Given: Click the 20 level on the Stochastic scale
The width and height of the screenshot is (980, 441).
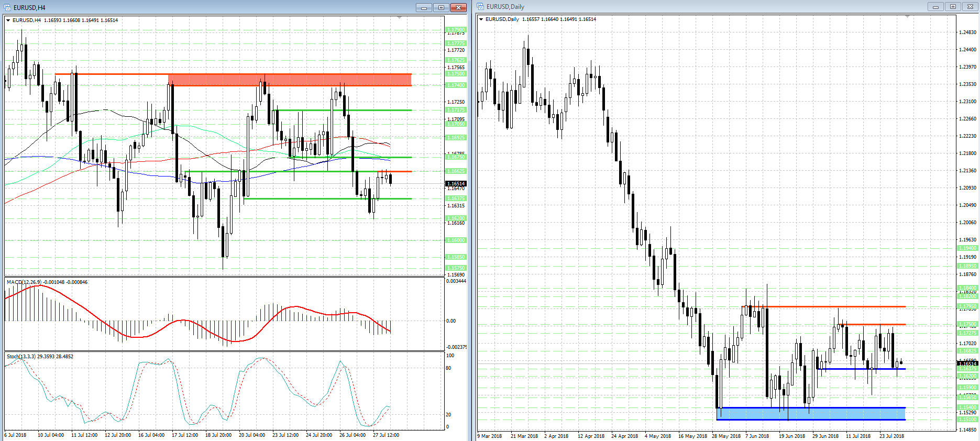Looking at the screenshot, I should tap(448, 415).
